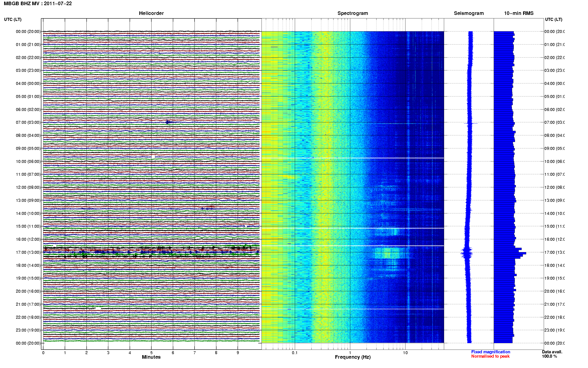Click the "10-min RMS" panel heading
The image size is (588, 368).
tap(519, 13)
